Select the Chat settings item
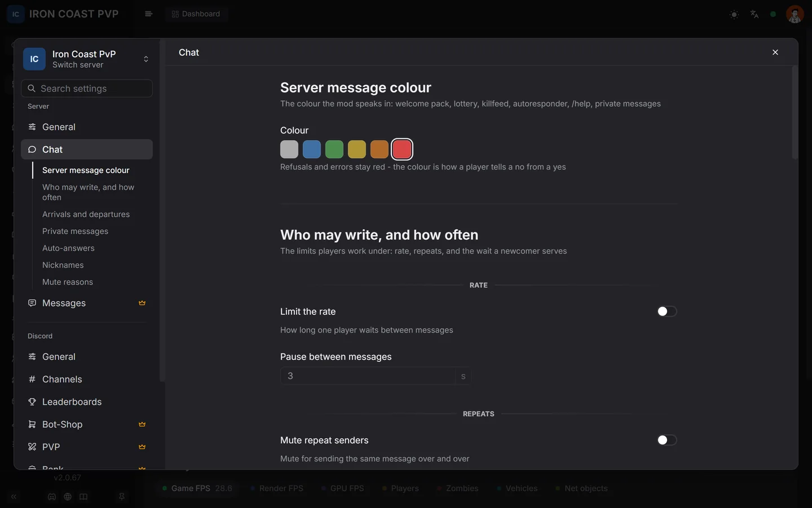Viewport: 812px width, 508px height. [x=87, y=150]
